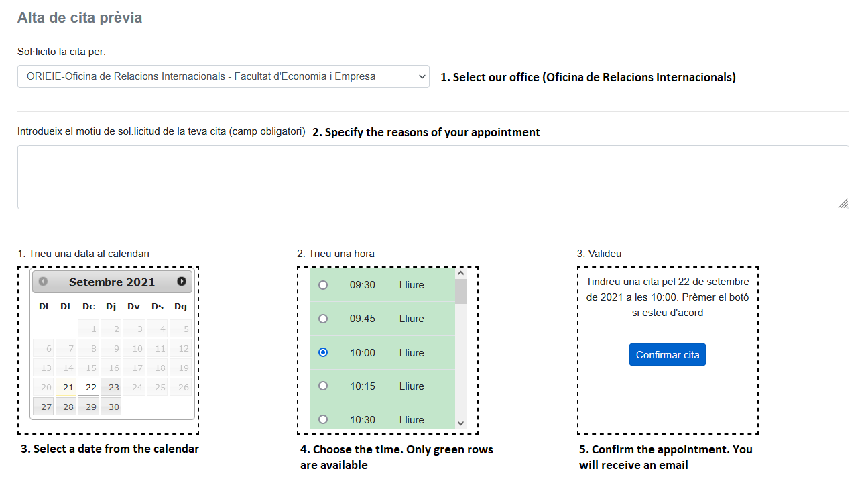Select day 28 in the calendar
Image resolution: width=868 pixels, height=481 pixels.
pyautogui.click(x=68, y=407)
